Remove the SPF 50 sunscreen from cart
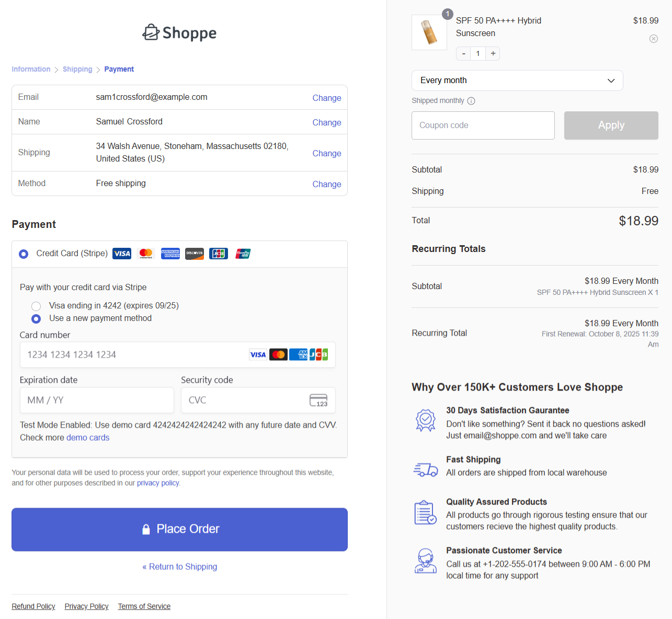672x619 pixels. (653, 39)
